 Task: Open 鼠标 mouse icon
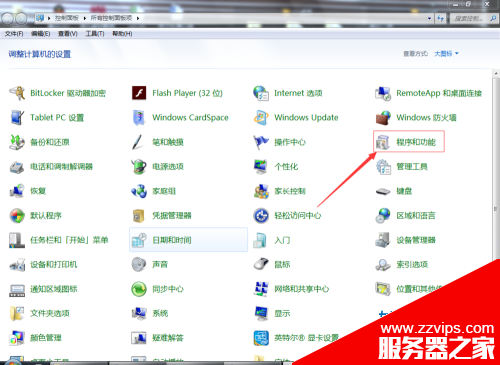[x=261, y=264]
